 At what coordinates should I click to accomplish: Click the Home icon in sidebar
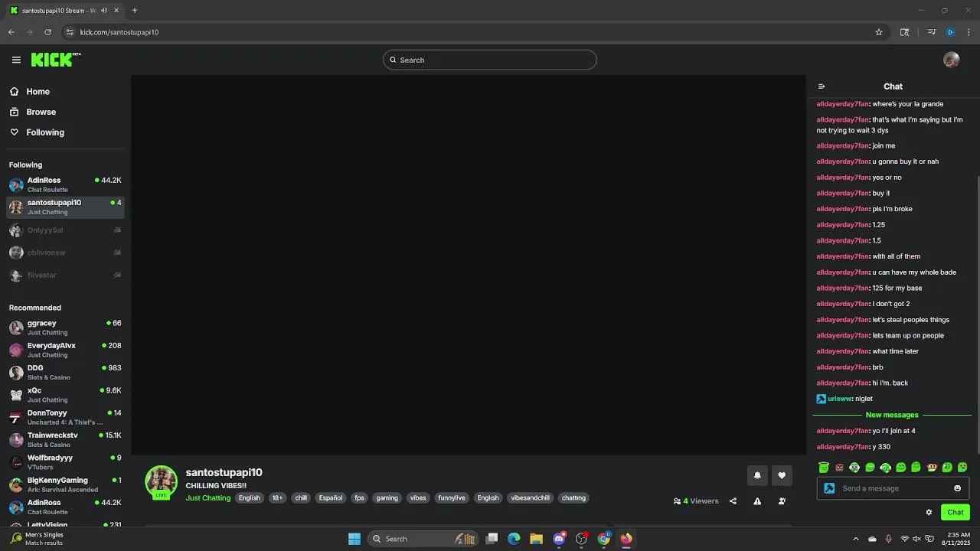click(x=15, y=91)
